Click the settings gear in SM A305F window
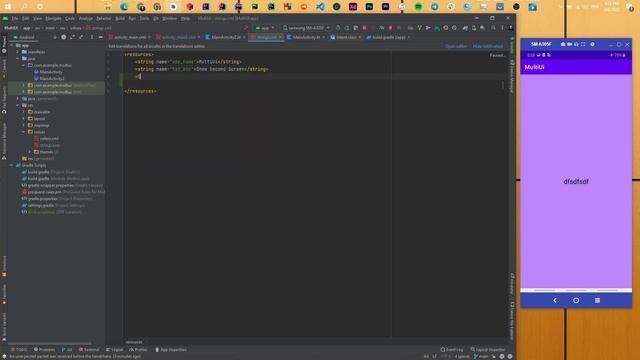The image size is (640, 360). pos(592,44)
